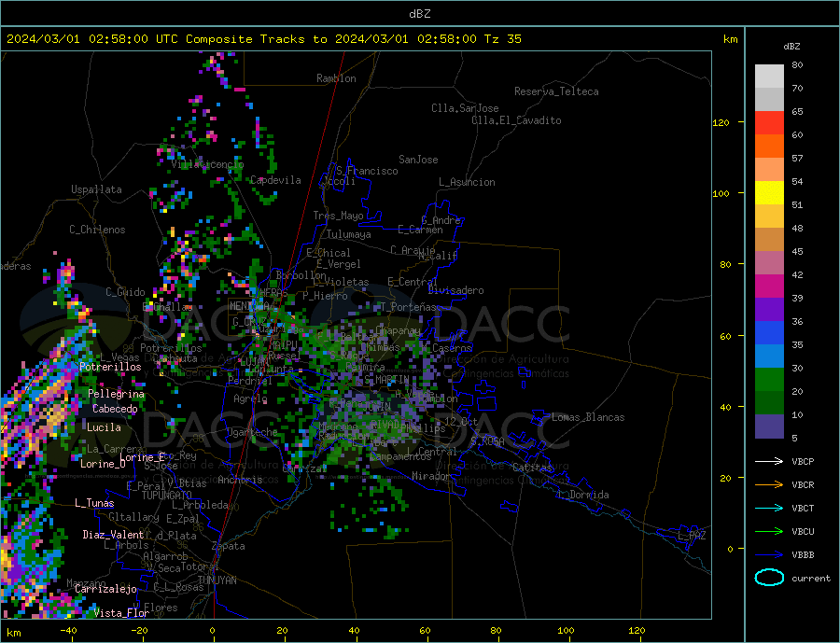This screenshot has width=840, height=643.
Task: Click the cyan 'current' ellipse icon
Action: [x=769, y=578]
